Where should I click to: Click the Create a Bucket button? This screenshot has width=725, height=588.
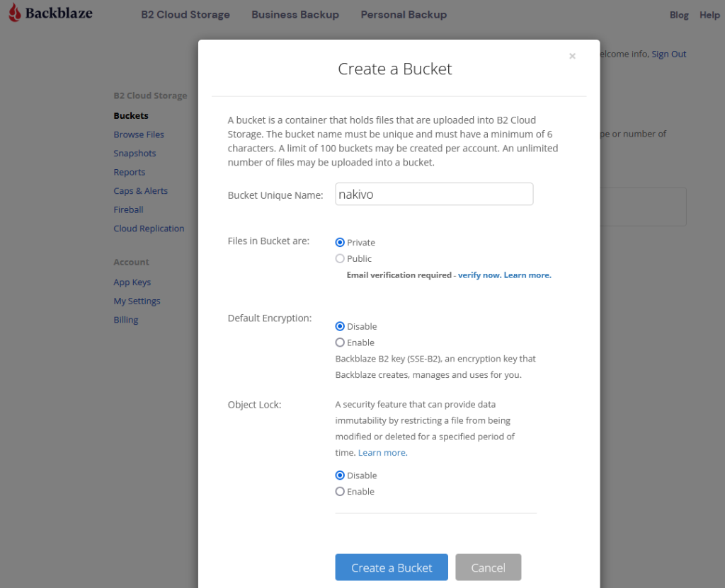coord(392,567)
